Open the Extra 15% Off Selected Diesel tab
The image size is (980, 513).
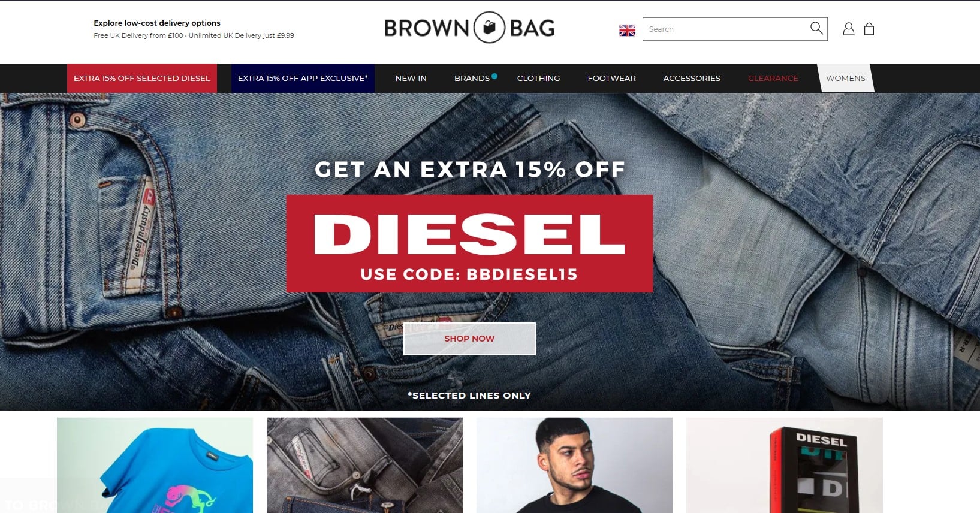[142, 78]
